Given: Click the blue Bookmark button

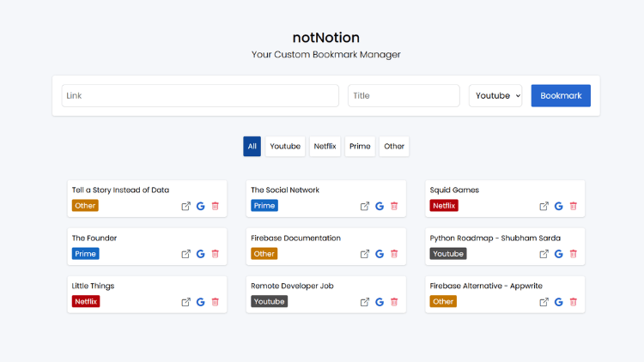Looking at the screenshot, I should click(561, 95).
